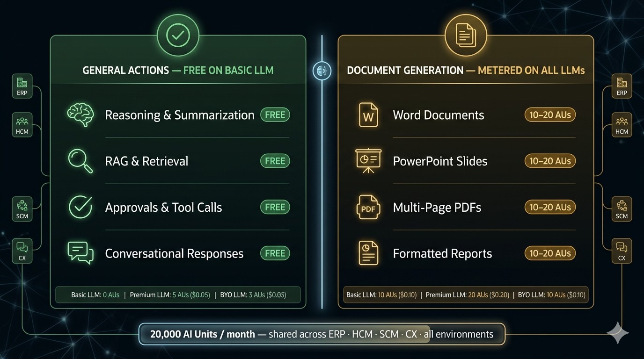Click the 'PowerPoint Slides' label

tap(440, 161)
